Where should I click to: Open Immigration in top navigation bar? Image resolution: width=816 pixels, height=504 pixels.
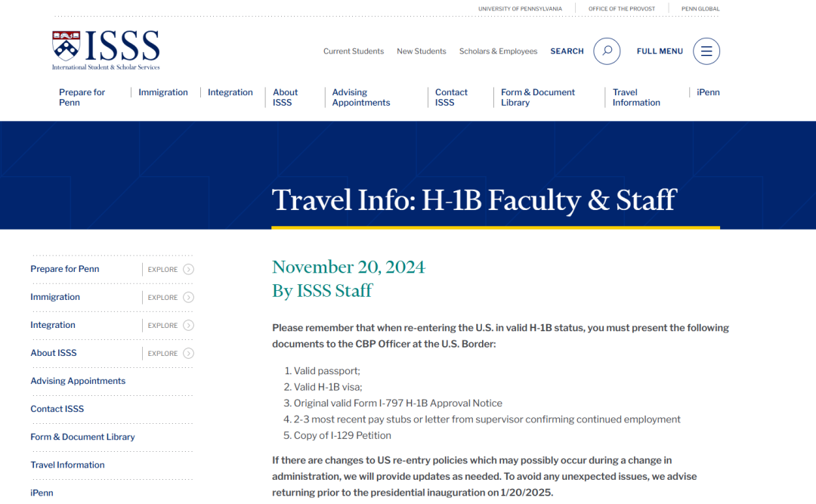[x=163, y=92]
